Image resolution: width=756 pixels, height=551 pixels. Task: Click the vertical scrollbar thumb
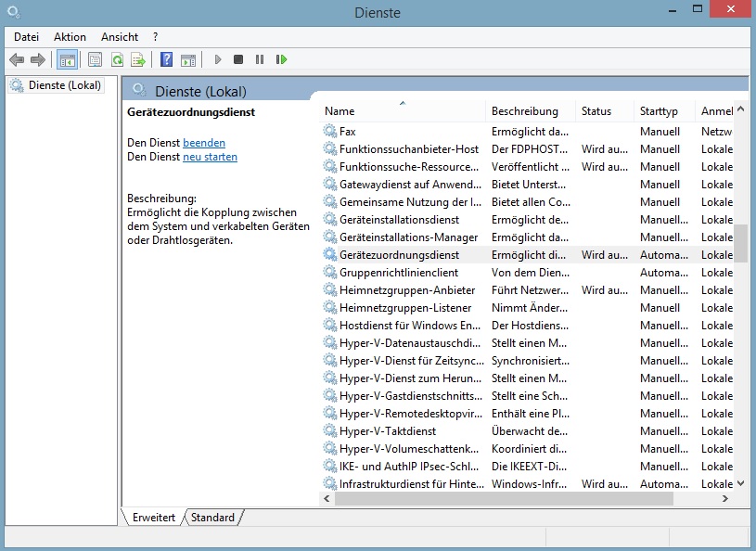pyautogui.click(x=741, y=243)
